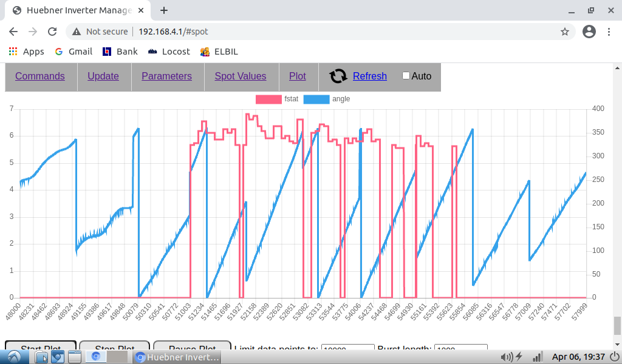Open a new browser tab
This screenshot has height=364, width=622.
coord(164,10)
